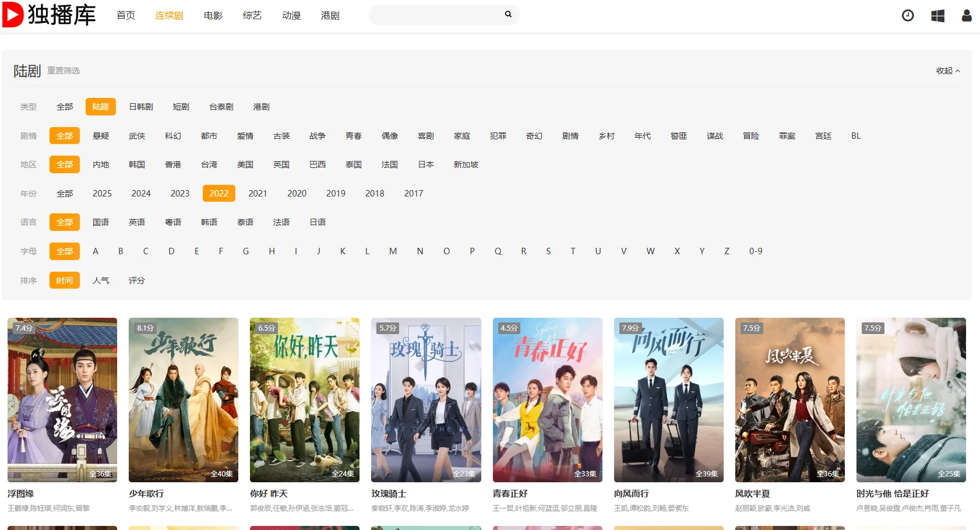Viewport: 980px width, 530px height.
Task: Select 台泰剧 type filter
Action: coord(221,107)
